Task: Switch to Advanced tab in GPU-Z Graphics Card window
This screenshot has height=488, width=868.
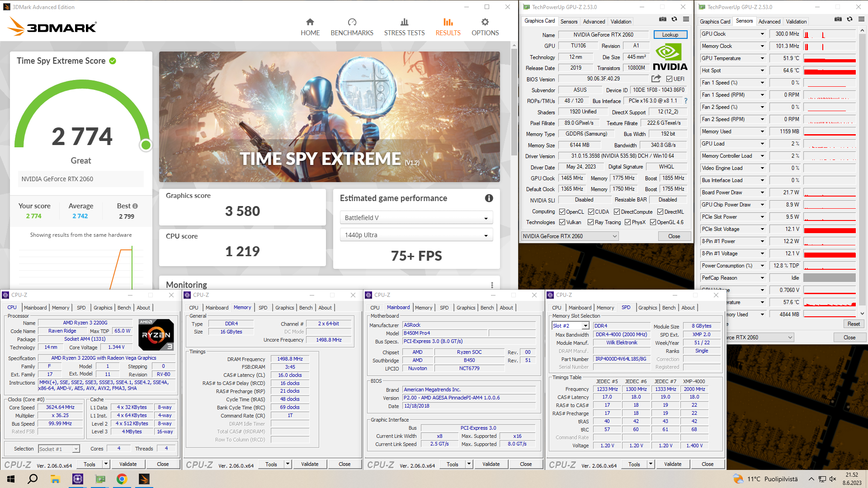Action: (x=594, y=22)
